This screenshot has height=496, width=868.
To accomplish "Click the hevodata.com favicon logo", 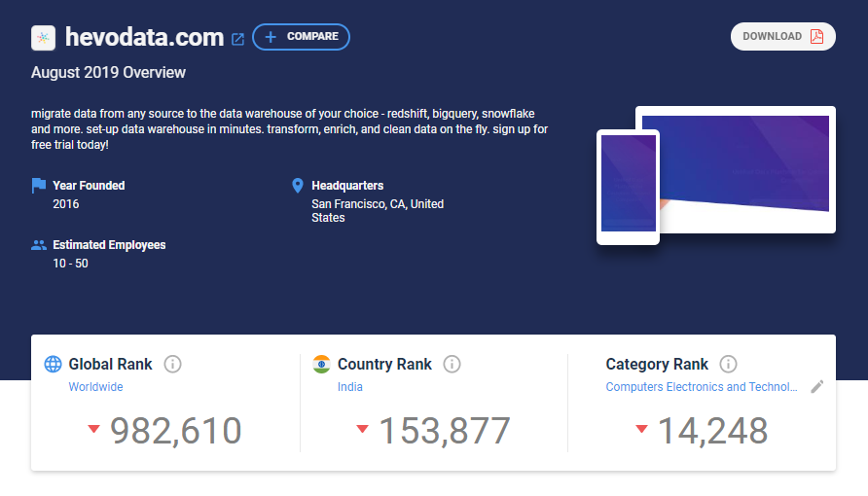I will (43, 38).
